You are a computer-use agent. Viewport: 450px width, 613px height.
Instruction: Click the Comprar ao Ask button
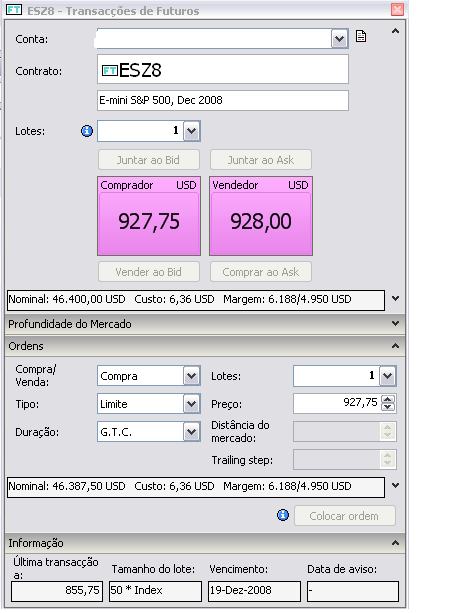tap(261, 272)
